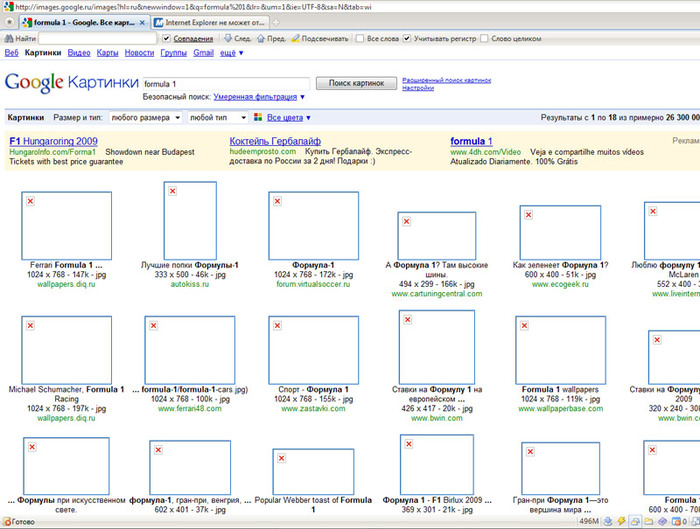Uncheck Учитывать регистр checkbox

(407, 38)
